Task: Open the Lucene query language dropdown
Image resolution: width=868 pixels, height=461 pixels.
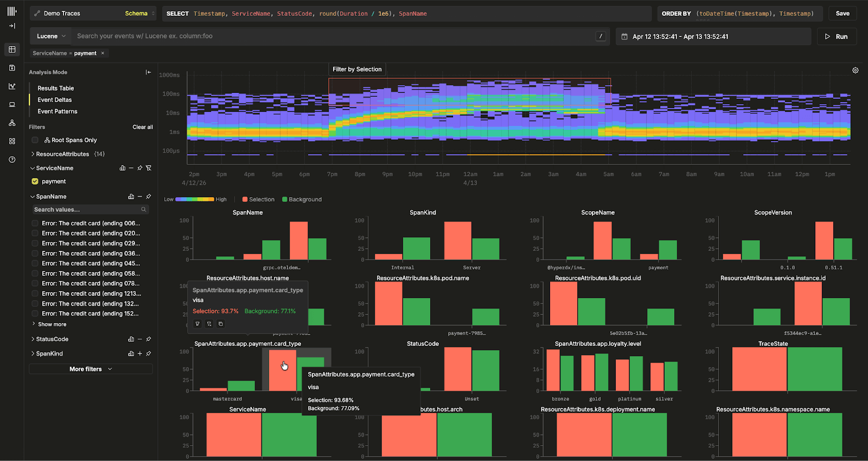Action: (x=51, y=36)
